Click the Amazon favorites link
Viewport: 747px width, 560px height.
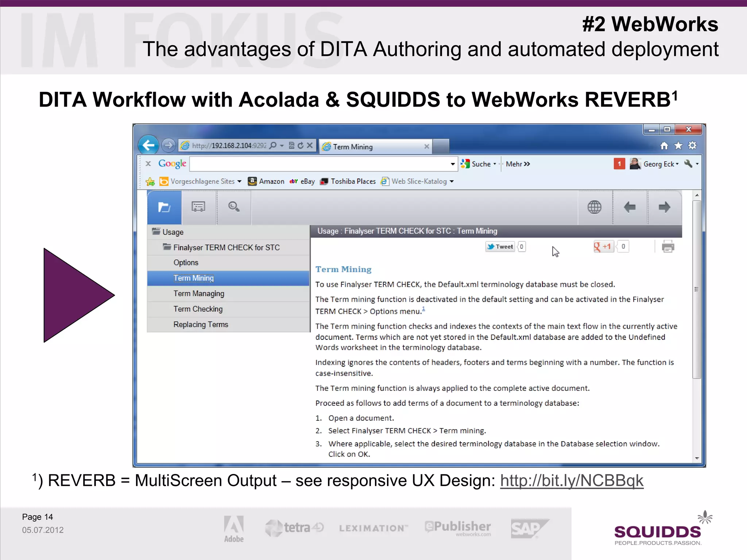(266, 181)
